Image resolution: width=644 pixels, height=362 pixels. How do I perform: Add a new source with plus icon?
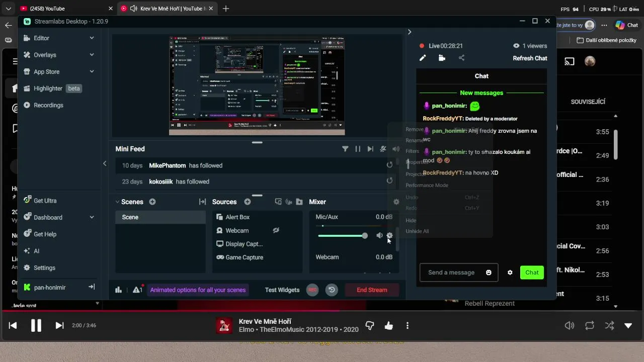pos(248,202)
